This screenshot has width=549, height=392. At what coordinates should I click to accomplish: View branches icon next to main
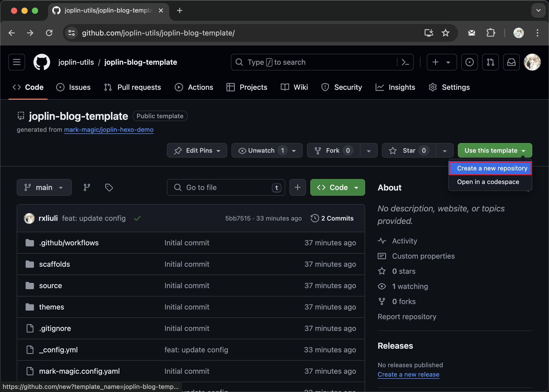pos(87,187)
